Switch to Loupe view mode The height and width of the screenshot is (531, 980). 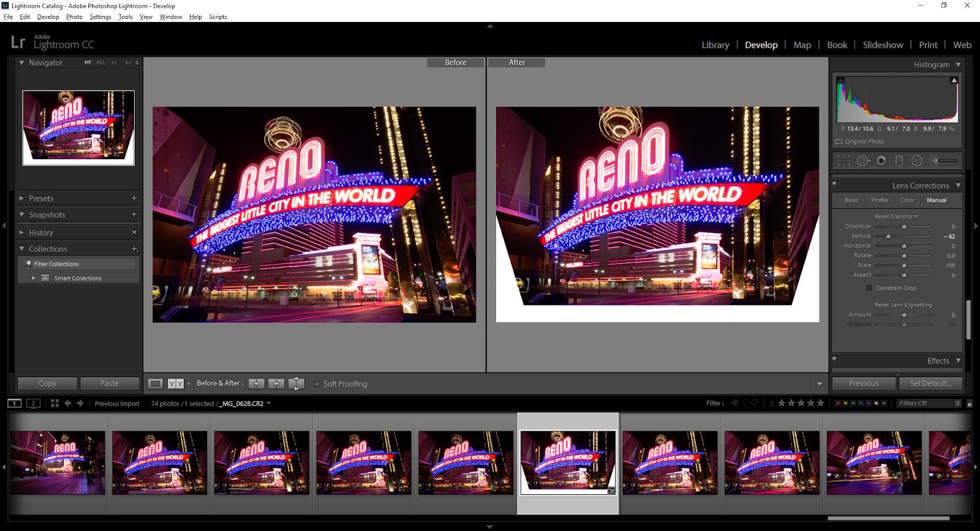pos(156,383)
